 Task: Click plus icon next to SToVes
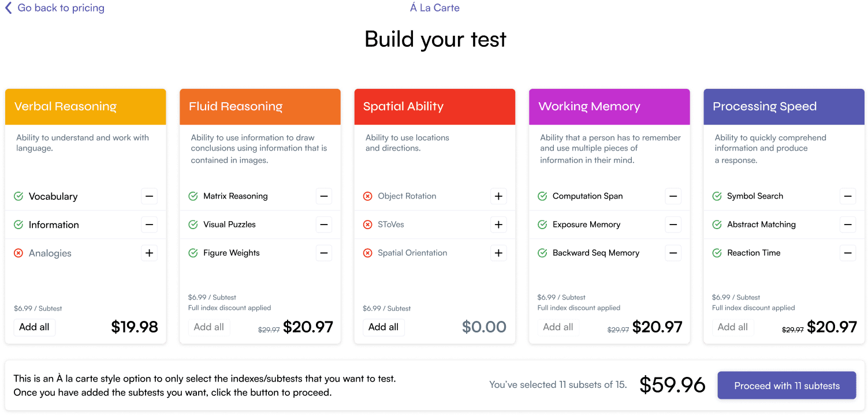coord(498,225)
